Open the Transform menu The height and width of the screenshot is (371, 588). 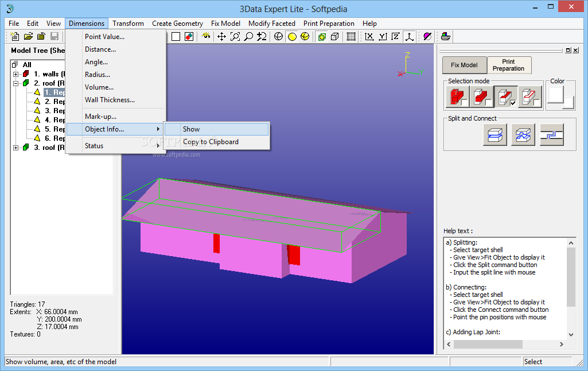click(128, 24)
